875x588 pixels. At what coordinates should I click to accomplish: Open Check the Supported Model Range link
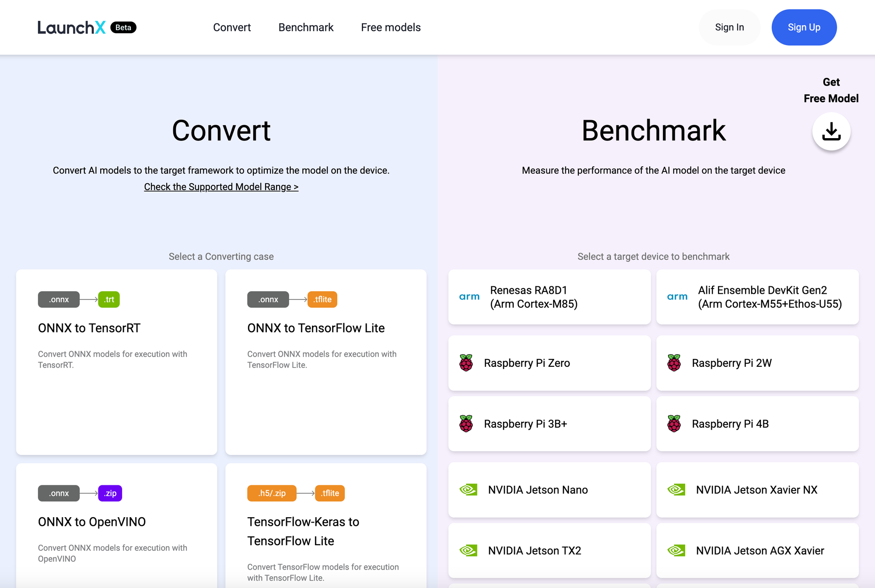(221, 187)
